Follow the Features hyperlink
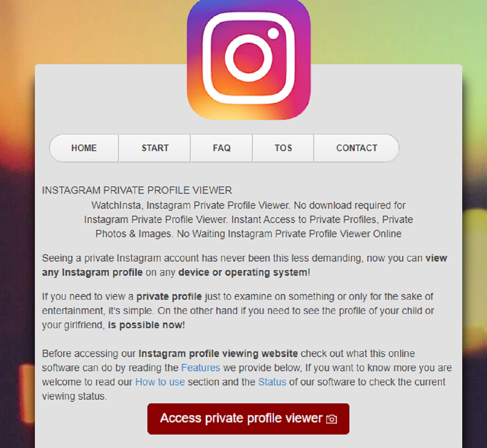Screen dimensions: 487x448 (200, 368)
